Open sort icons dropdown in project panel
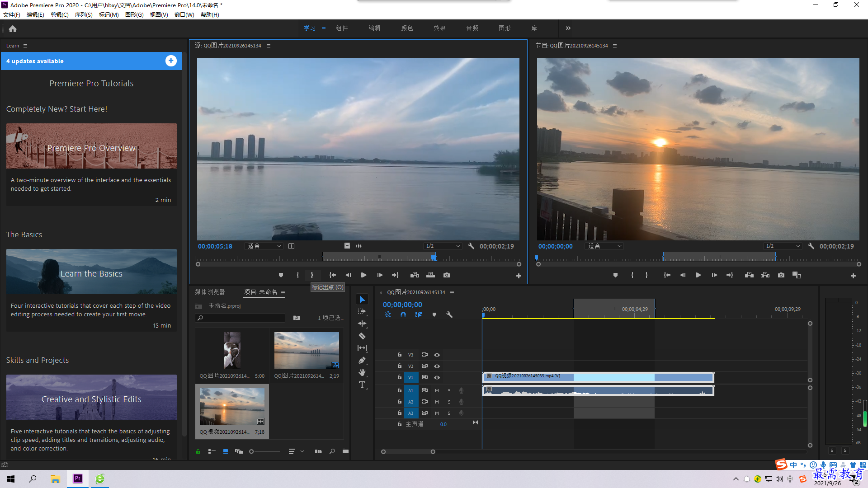The image size is (868, 488). pos(295,451)
